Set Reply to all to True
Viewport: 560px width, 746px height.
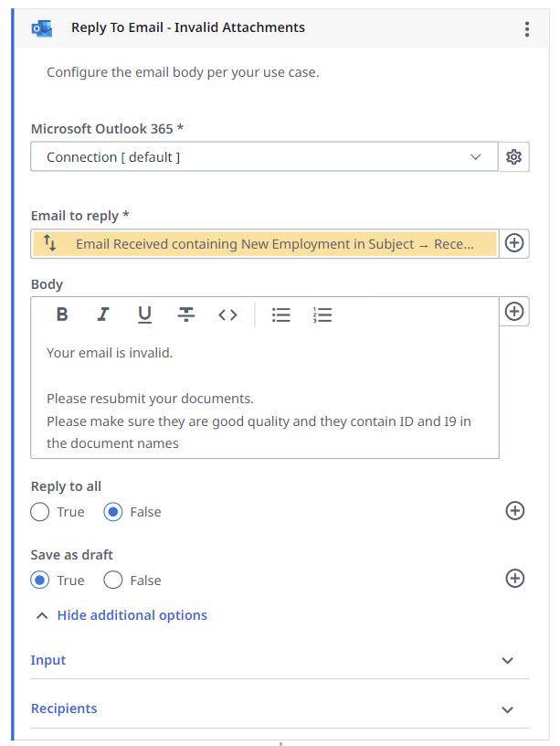(x=40, y=512)
